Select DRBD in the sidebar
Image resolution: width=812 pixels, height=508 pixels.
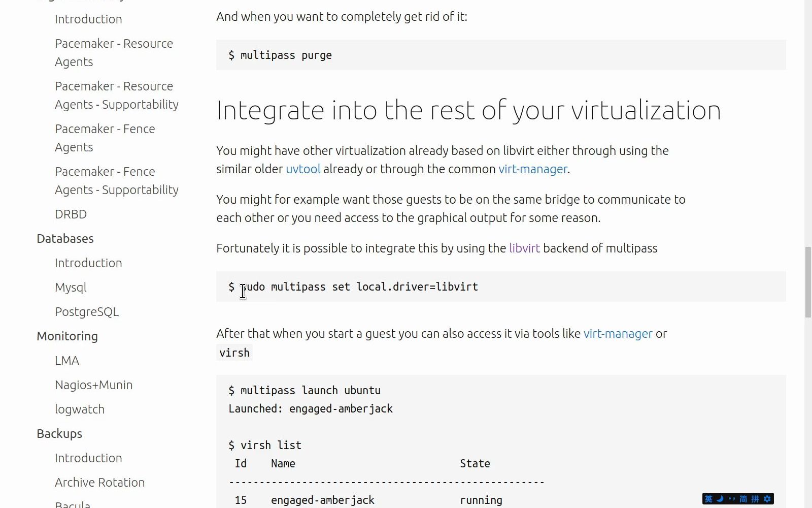[x=71, y=214]
